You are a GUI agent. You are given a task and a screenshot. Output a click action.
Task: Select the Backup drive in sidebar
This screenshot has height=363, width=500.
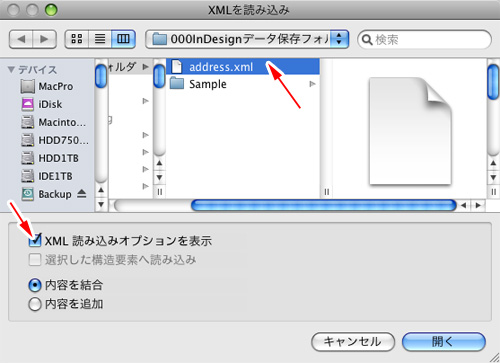47,194
